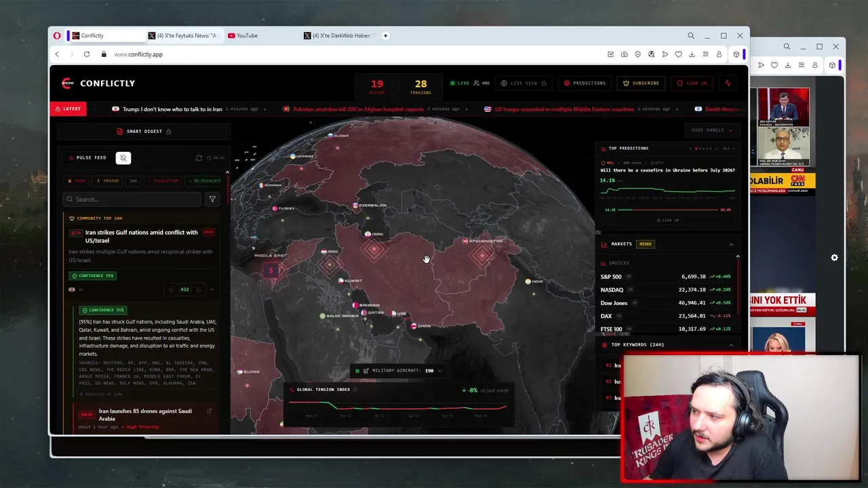Toggle the HIGH severity filter
Image resolution: width=868 pixels, height=488 pixels.
(x=77, y=181)
